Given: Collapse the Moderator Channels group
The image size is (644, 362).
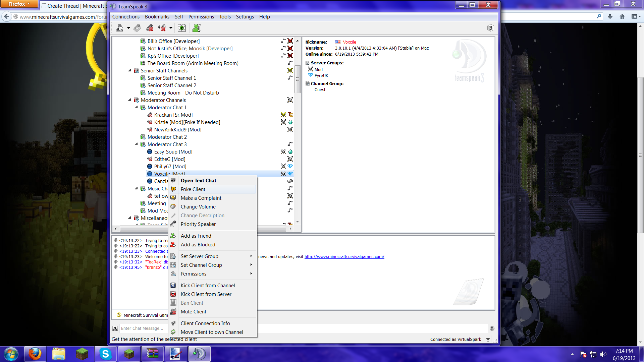Looking at the screenshot, I should point(130,100).
